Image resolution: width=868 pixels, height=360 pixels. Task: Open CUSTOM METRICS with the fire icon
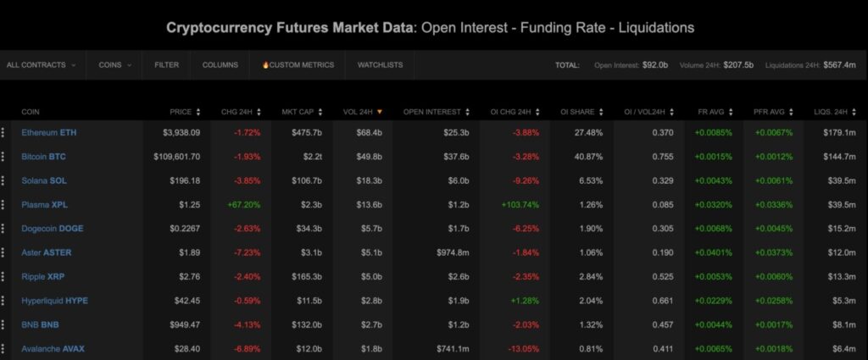point(298,64)
